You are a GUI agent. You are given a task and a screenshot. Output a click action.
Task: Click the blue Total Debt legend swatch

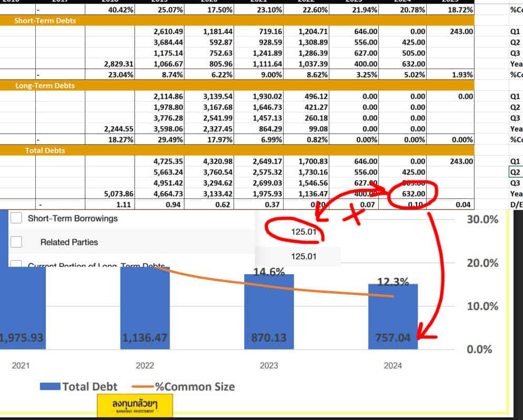click(50, 387)
